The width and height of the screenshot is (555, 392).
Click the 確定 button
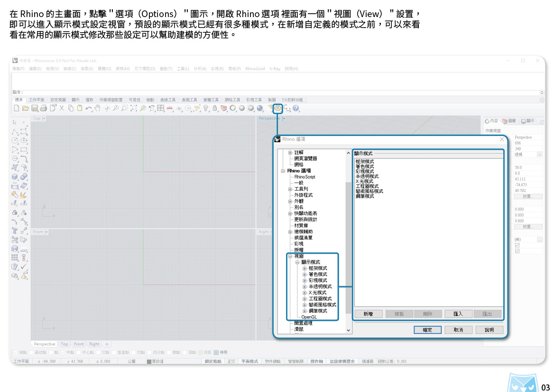(x=427, y=330)
